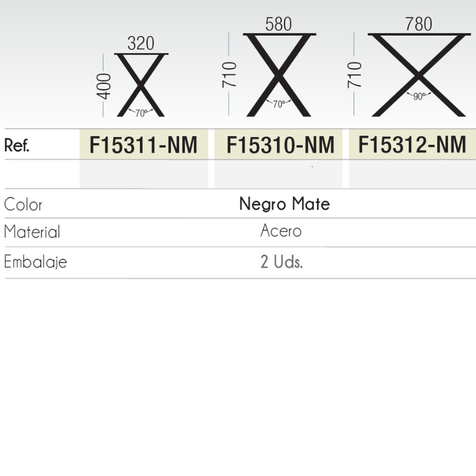Click the "Color" row label

click(x=23, y=205)
